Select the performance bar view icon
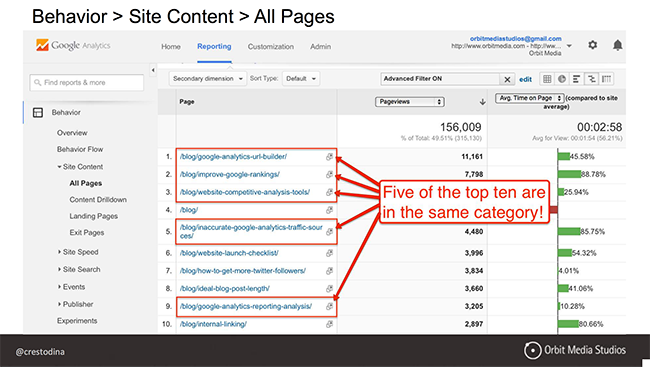This screenshot has height=367, width=650. [576, 79]
